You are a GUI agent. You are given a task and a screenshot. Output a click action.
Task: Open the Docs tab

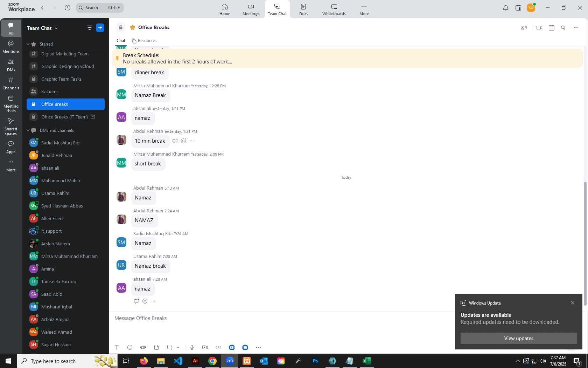click(303, 9)
